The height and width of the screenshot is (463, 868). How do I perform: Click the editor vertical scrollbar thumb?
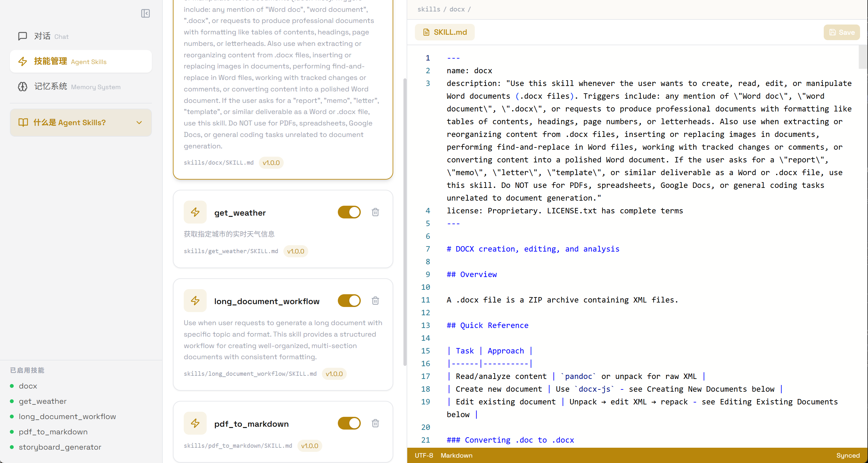click(x=863, y=57)
